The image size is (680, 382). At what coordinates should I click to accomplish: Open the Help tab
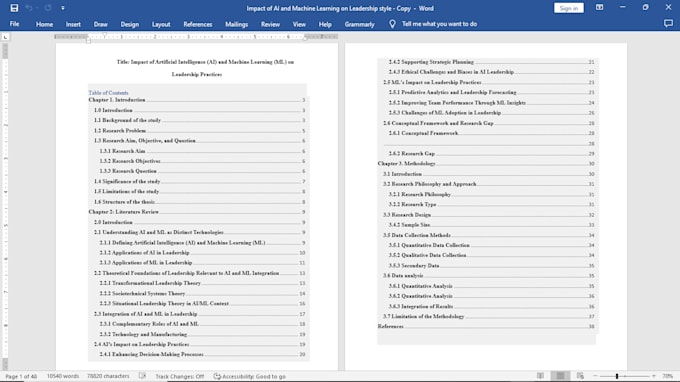325,24
